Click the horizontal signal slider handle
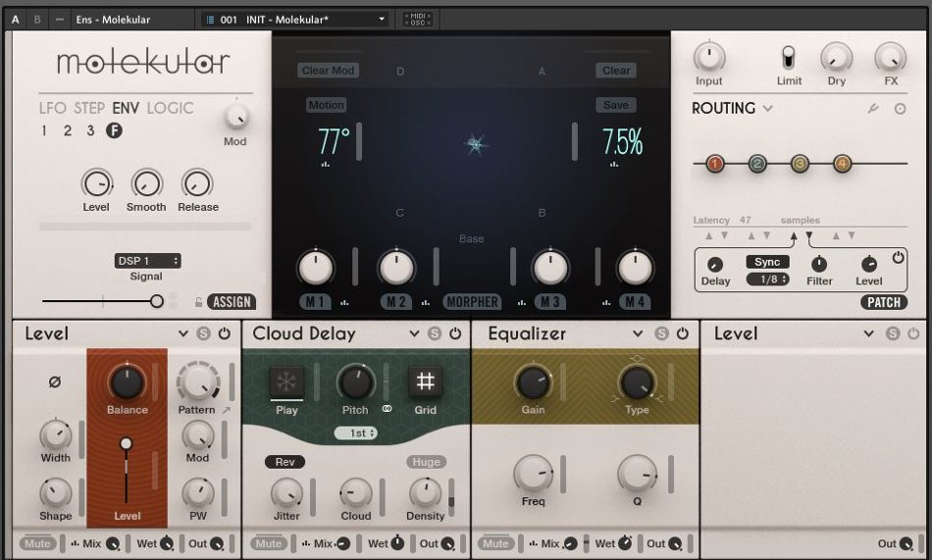Image resolution: width=932 pixels, height=560 pixels. 156,302
